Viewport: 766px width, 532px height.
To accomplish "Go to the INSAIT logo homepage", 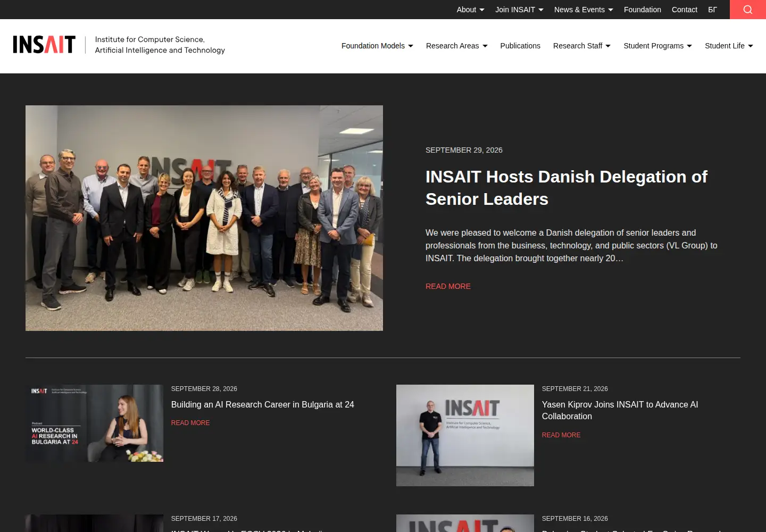I will (44, 45).
